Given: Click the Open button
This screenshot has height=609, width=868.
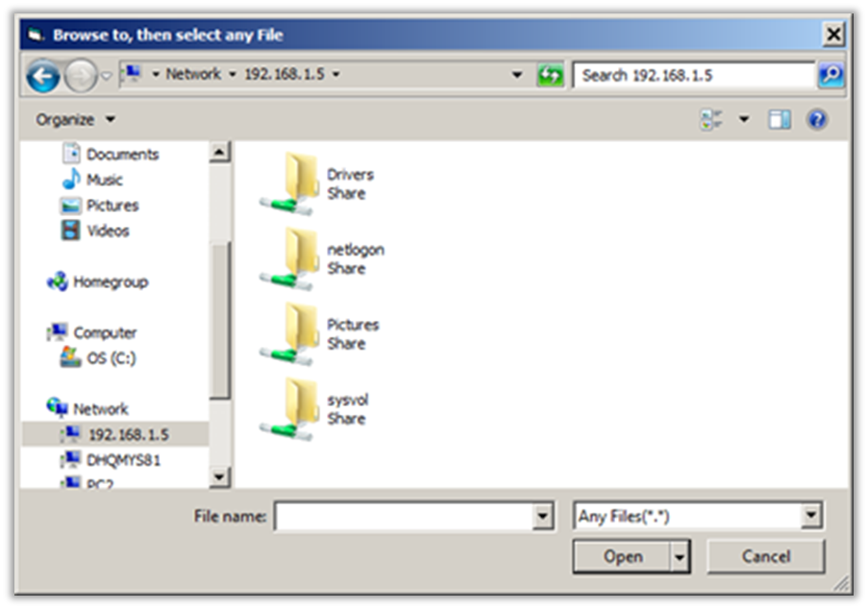Looking at the screenshot, I should click(x=622, y=556).
